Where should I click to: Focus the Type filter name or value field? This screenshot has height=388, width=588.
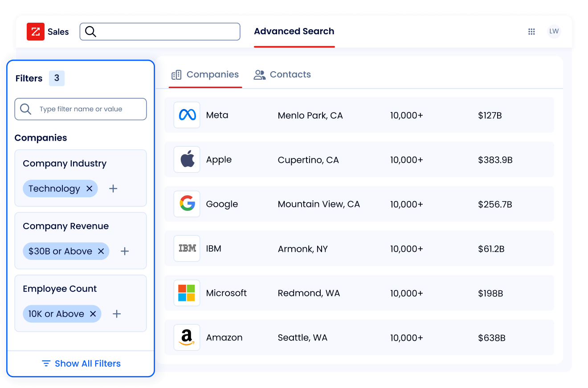coord(81,109)
